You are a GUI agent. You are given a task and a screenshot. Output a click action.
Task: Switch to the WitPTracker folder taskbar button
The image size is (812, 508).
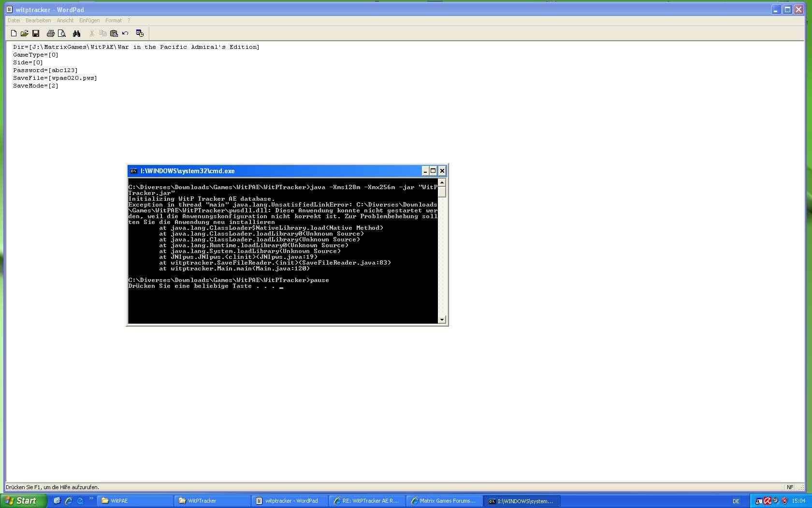(213, 501)
